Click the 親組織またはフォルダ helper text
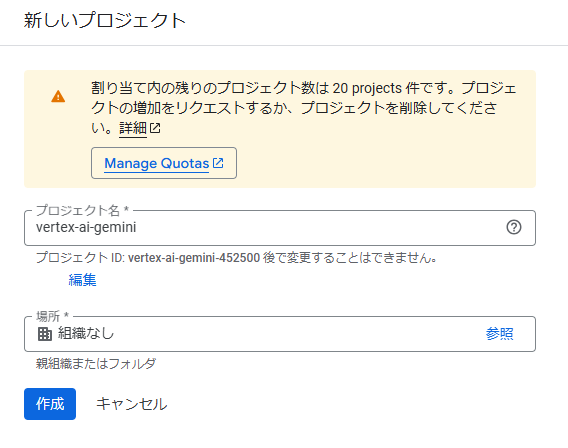Screen dimensions: 568x448 [x=96, y=363]
